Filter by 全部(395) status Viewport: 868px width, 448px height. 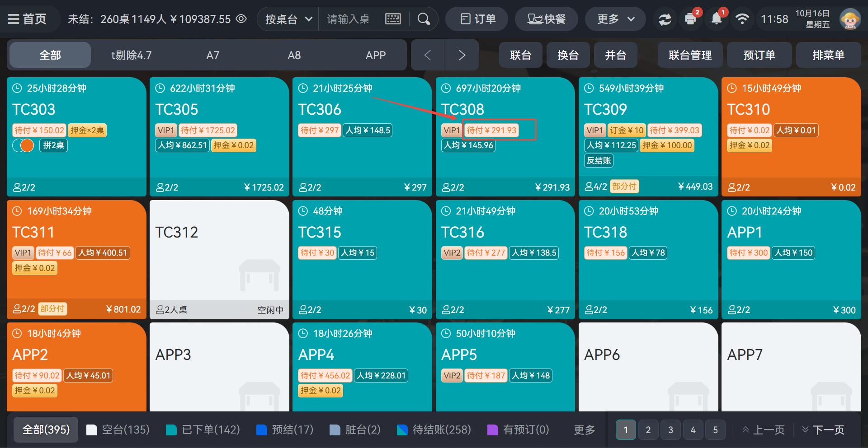(46, 429)
